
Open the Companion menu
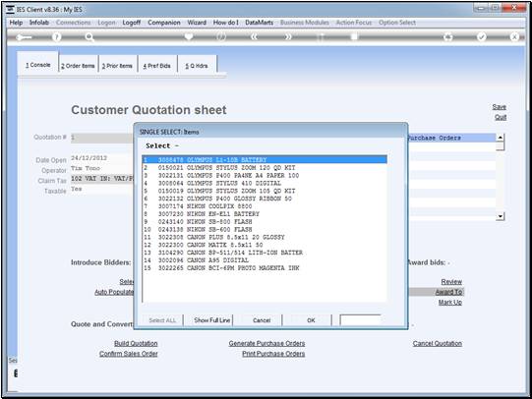pos(164,23)
